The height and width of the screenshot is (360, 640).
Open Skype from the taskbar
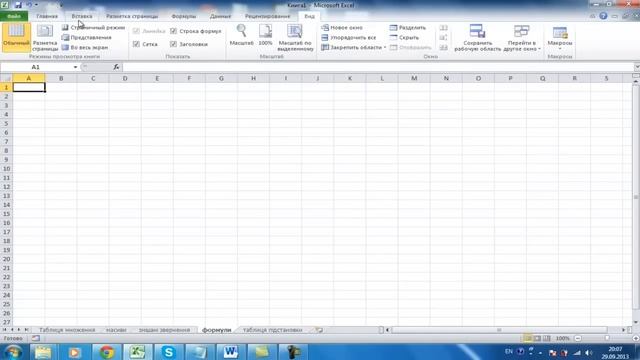pos(168,352)
